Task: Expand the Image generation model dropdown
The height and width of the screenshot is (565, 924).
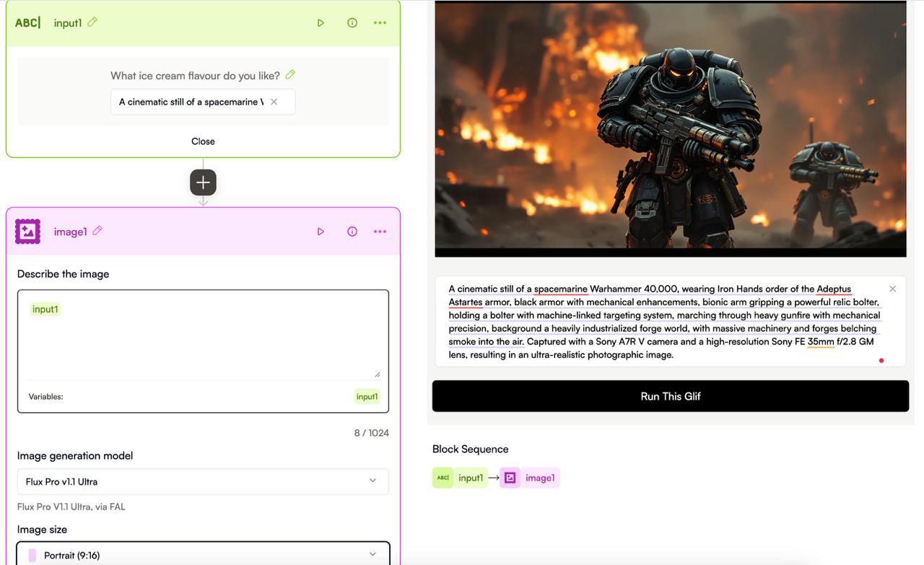Action: point(203,481)
